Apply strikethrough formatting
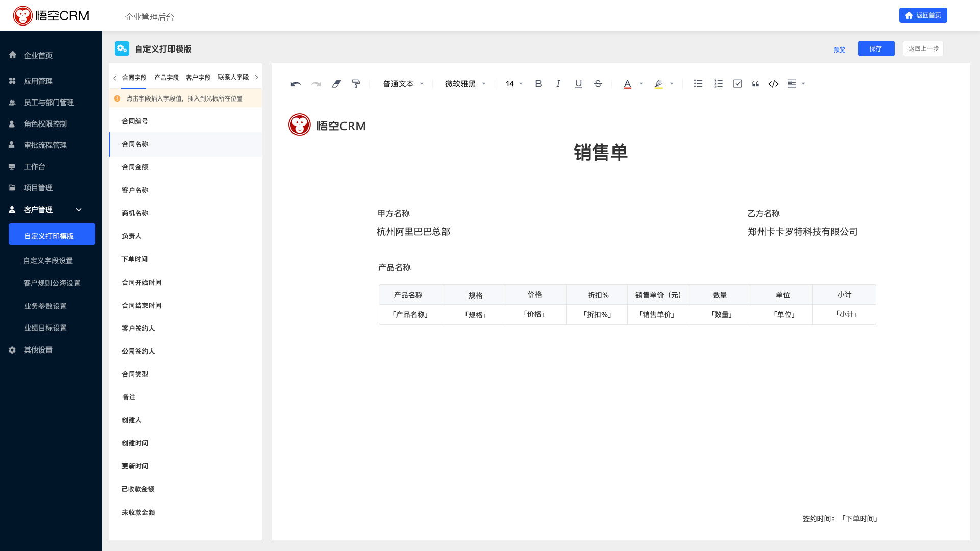The image size is (980, 551). (x=598, y=84)
